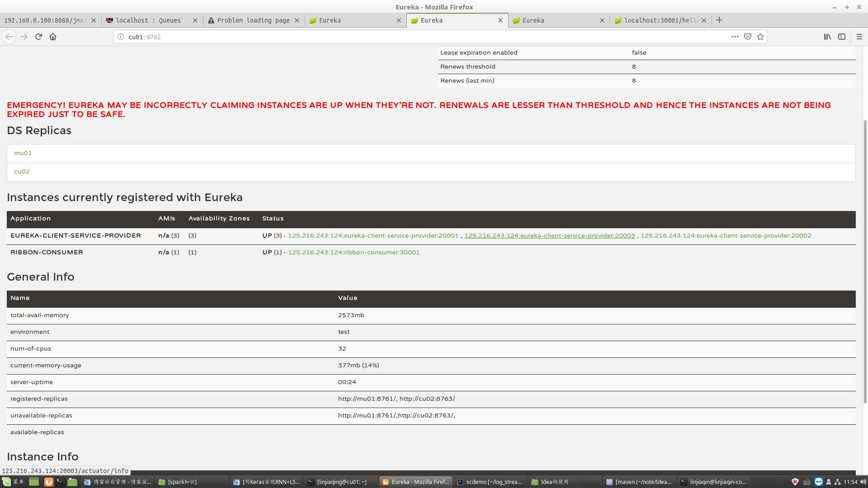Screen dimensions: 868x488
Task: Open the eureka-client-service-provider:20002 instance link
Action: pos(726,236)
